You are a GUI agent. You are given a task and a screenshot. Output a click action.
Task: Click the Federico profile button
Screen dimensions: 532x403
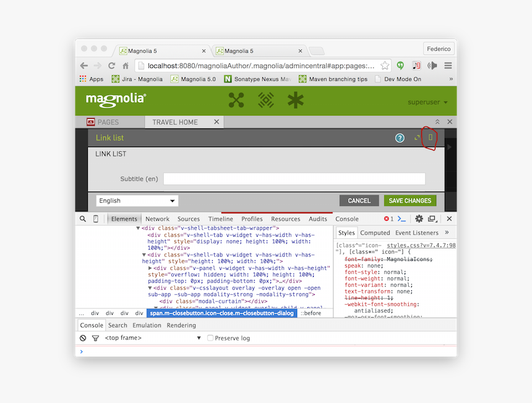coord(439,49)
